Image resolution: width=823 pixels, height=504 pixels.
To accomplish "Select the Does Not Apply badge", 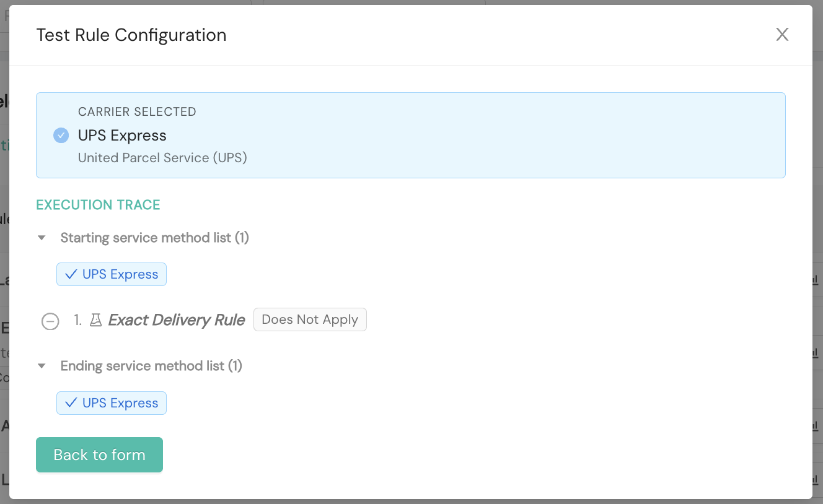I will pos(310,319).
